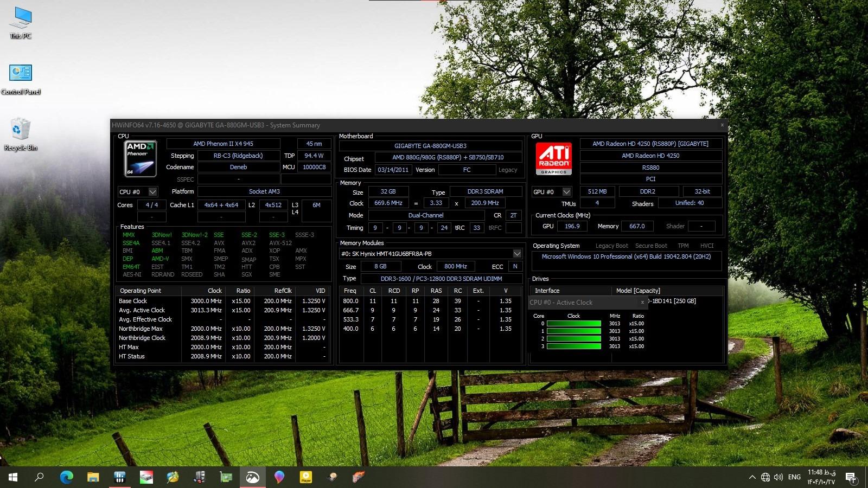This screenshot has height=488, width=868.
Task: Show hidden system tray icons chevron
Action: coord(752,477)
